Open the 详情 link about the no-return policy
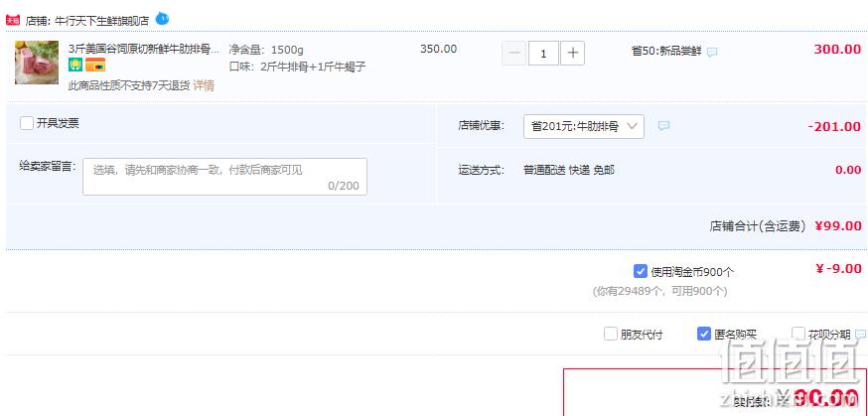 [204, 85]
